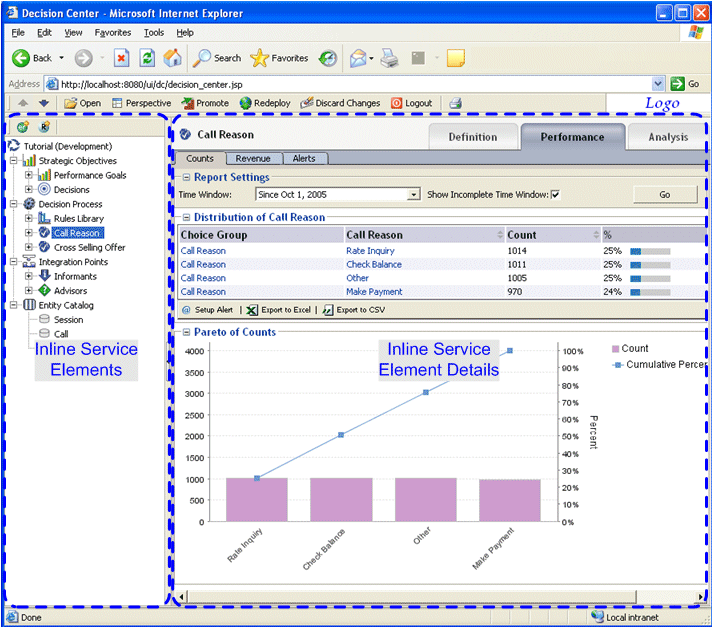Expand the Rules Library node

[29, 218]
